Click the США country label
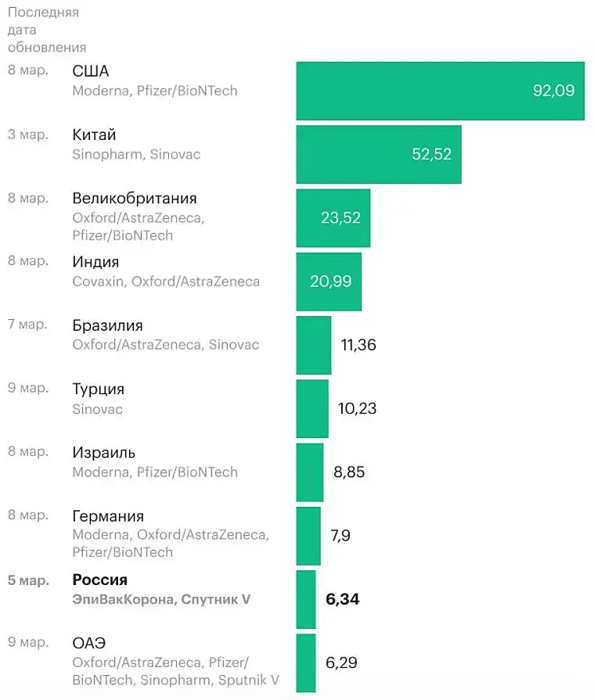 pyautogui.click(x=91, y=71)
